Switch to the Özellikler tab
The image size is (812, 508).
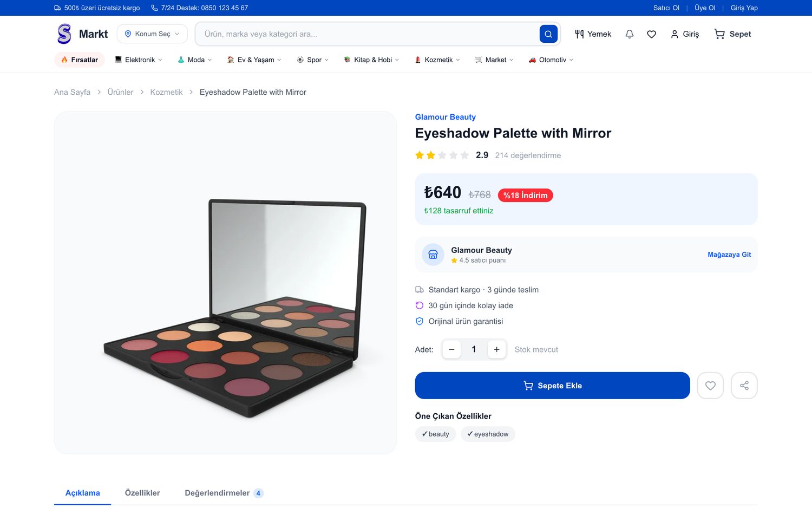142,493
